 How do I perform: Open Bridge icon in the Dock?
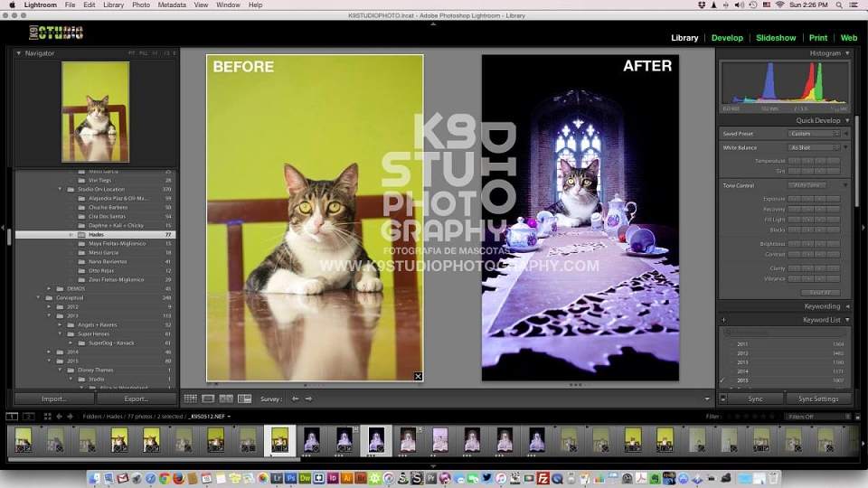[x=361, y=478]
